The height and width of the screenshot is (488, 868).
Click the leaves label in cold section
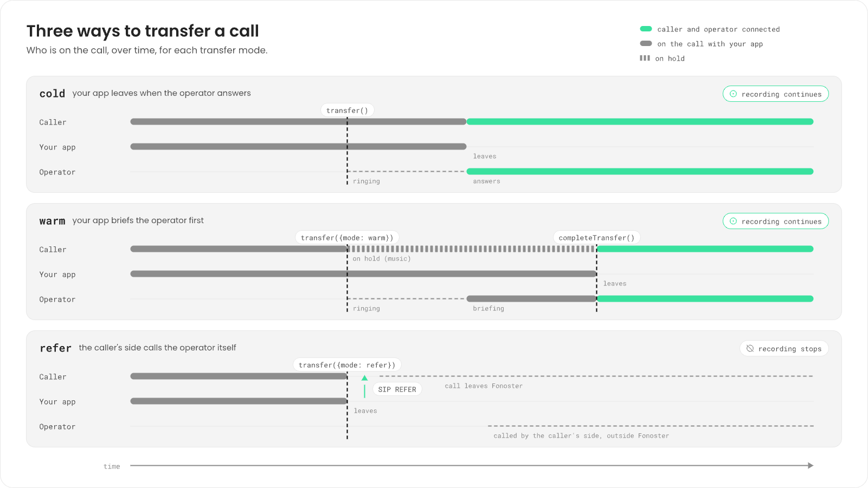point(485,157)
